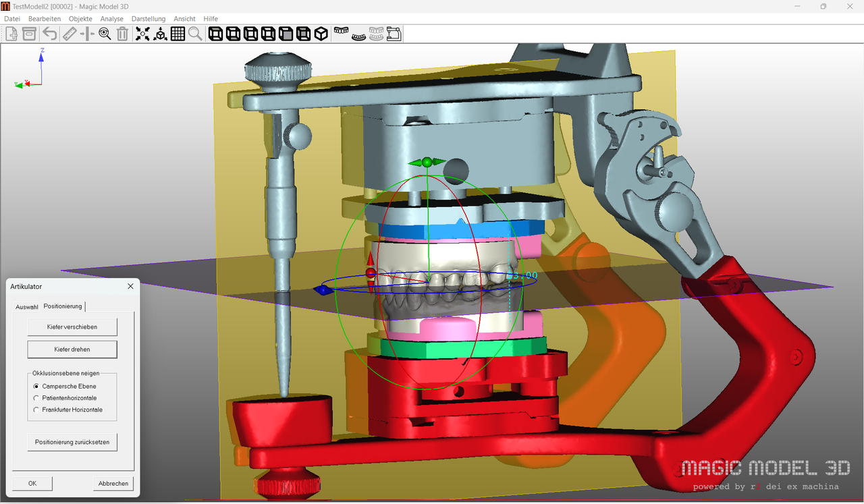Click the archive box toolbar icon
This screenshot has width=864, height=504.
click(29, 34)
